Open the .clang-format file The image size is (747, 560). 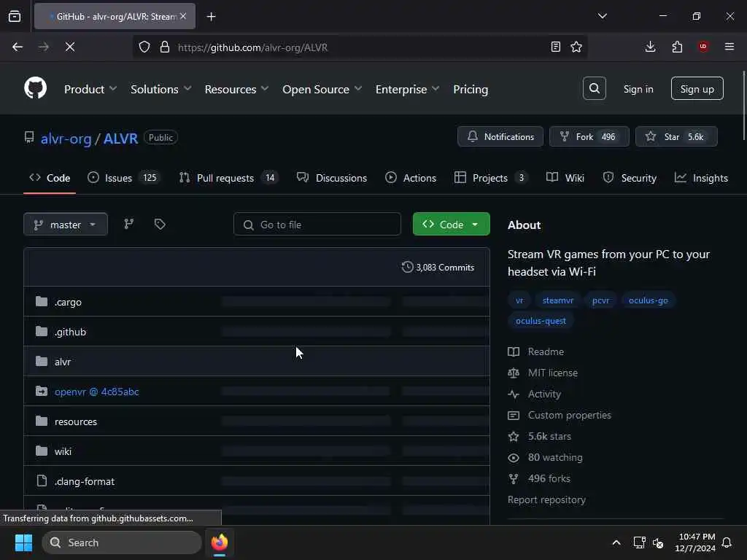(85, 481)
